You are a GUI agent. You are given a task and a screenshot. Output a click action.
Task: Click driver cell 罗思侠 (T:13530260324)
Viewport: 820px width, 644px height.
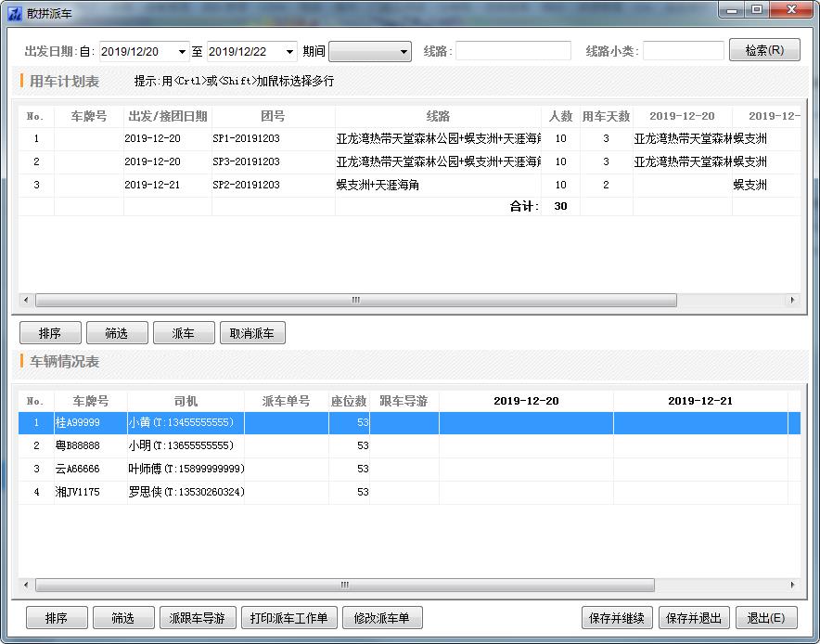[186, 492]
